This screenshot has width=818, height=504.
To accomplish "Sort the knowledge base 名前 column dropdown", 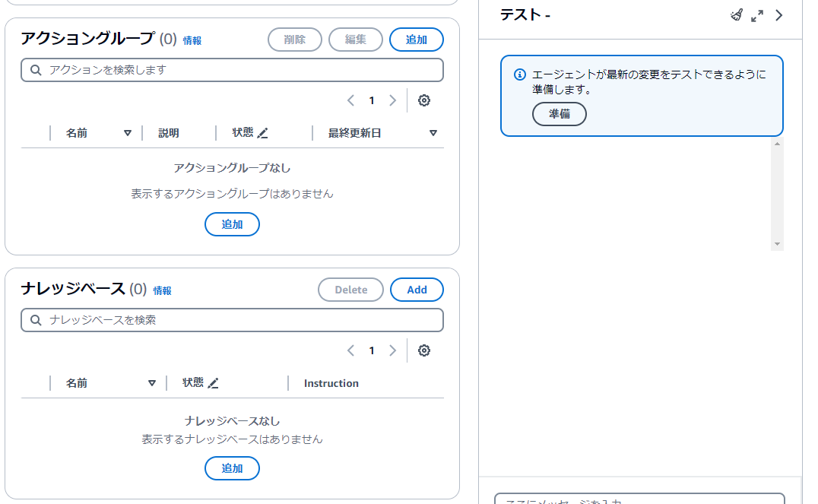I will (x=154, y=382).
